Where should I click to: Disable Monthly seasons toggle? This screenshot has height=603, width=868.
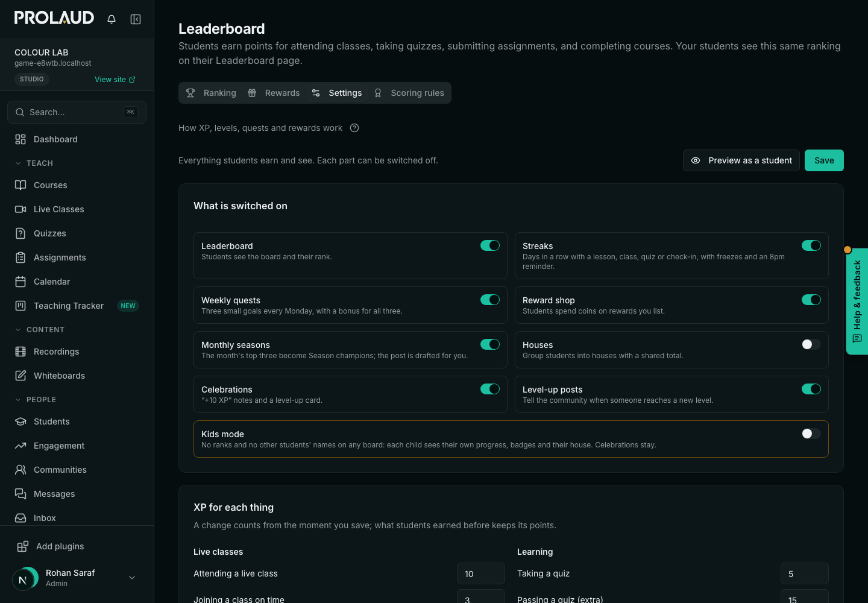point(490,344)
